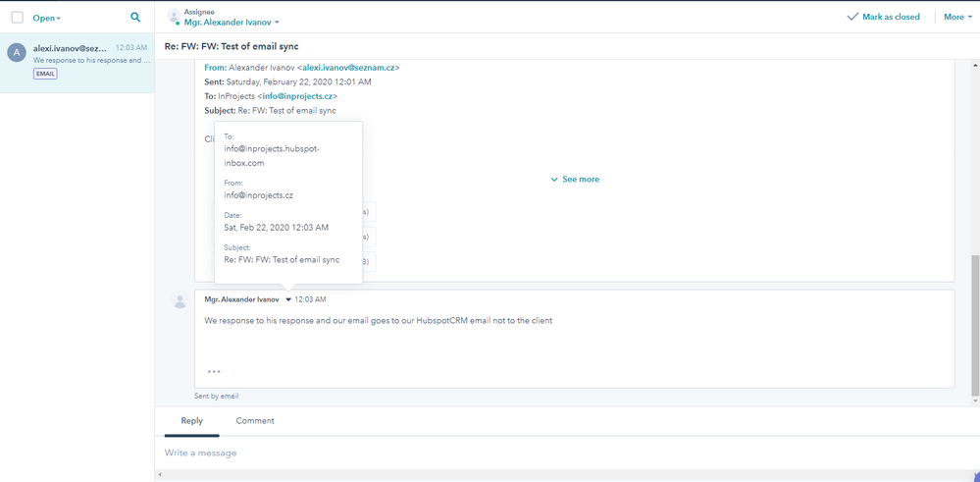This screenshot has width=980, height=482.
Task: Click the EMAIL tag on the conversation
Action: 45,74
